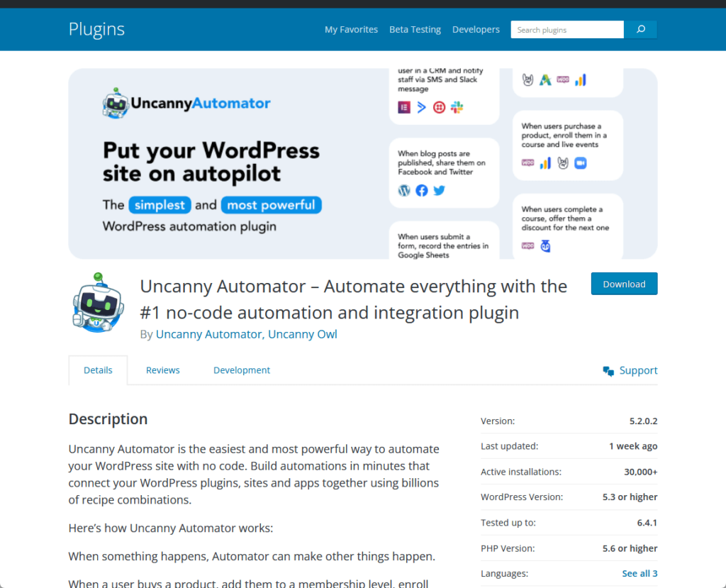The width and height of the screenshot is (726, 588).
Task: Click the Tested up to 6.4.1 value
Action: (647, 523)
